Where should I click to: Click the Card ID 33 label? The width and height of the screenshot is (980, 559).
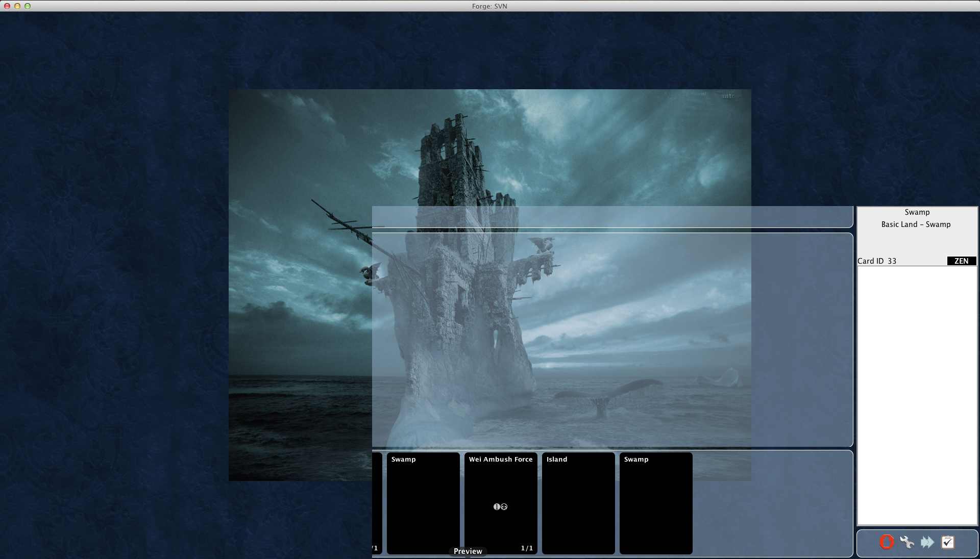(877, 261)
